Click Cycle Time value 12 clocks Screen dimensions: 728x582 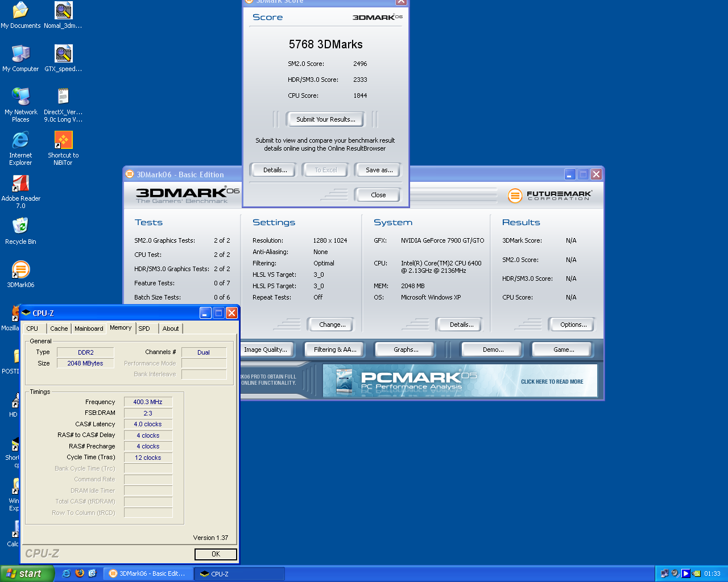tap(148, 458)
